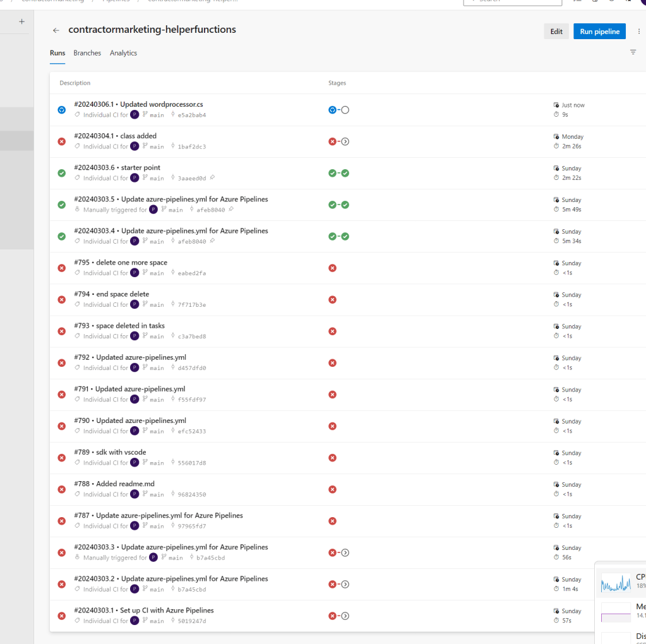646x644 pixels.
Task: Click failed stage icon for #20240303.2
Action: coord(332,584)
